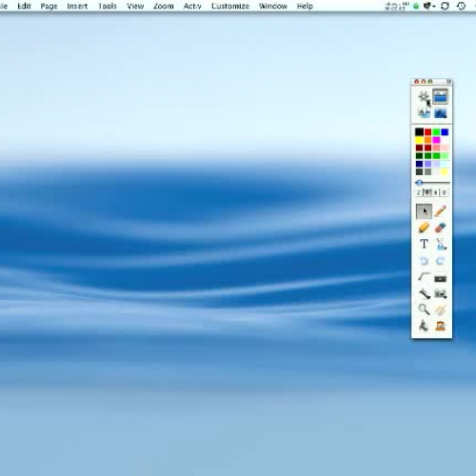The image size is (476, 476).
Task: Open the Page menu
Action: (x=50, y=6)
